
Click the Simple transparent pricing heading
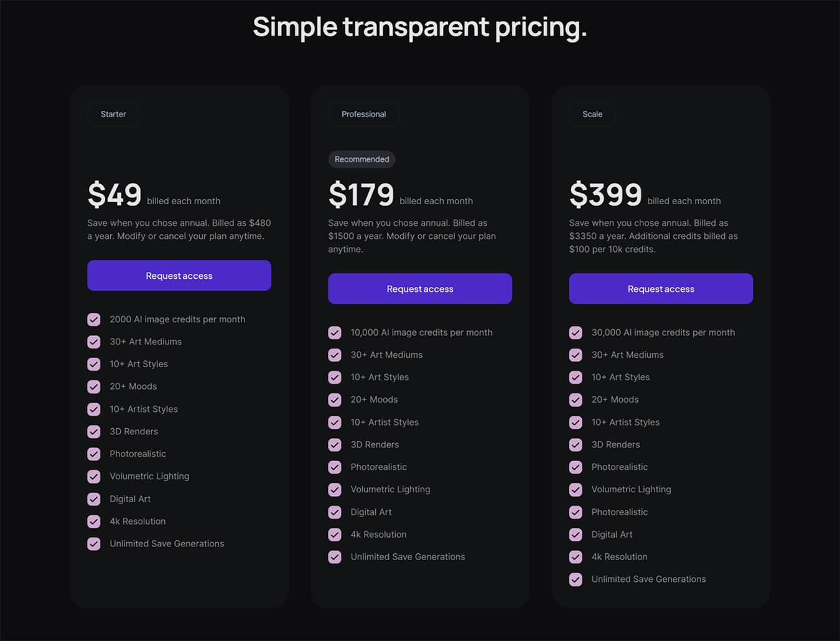coord(420,27)
